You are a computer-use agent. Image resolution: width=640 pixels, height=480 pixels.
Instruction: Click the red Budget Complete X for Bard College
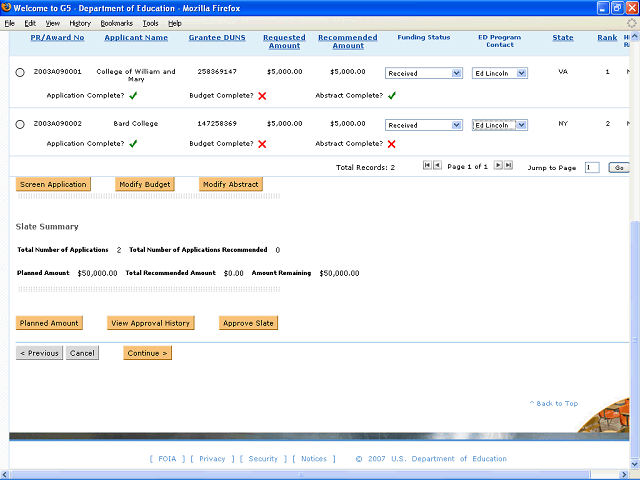(x=262, y=144)
